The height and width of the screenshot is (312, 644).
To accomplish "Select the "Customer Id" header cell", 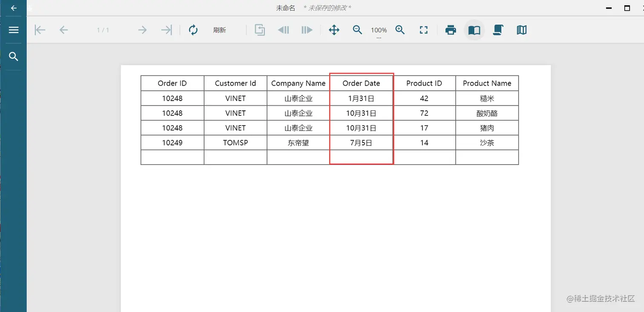I will coord(236,83).
